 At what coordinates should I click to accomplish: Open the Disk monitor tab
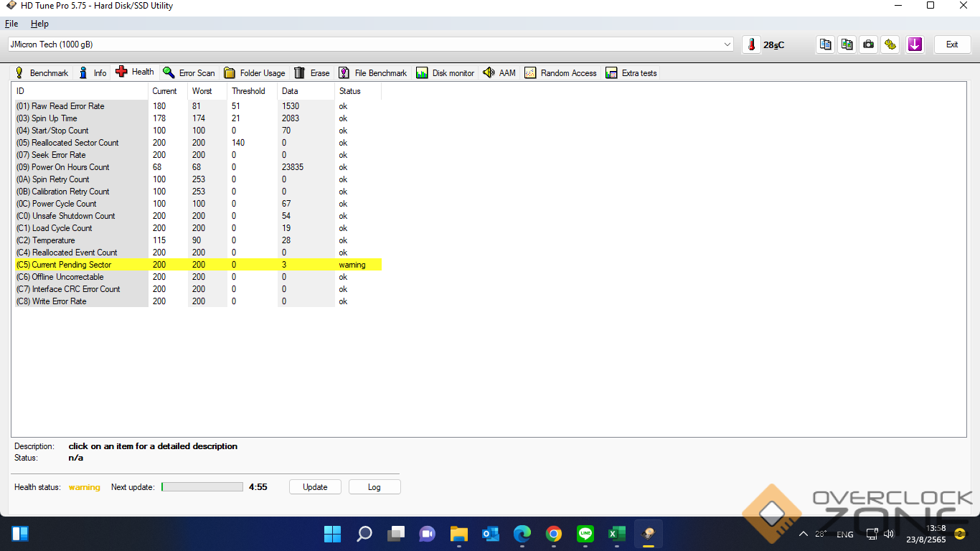445,73
